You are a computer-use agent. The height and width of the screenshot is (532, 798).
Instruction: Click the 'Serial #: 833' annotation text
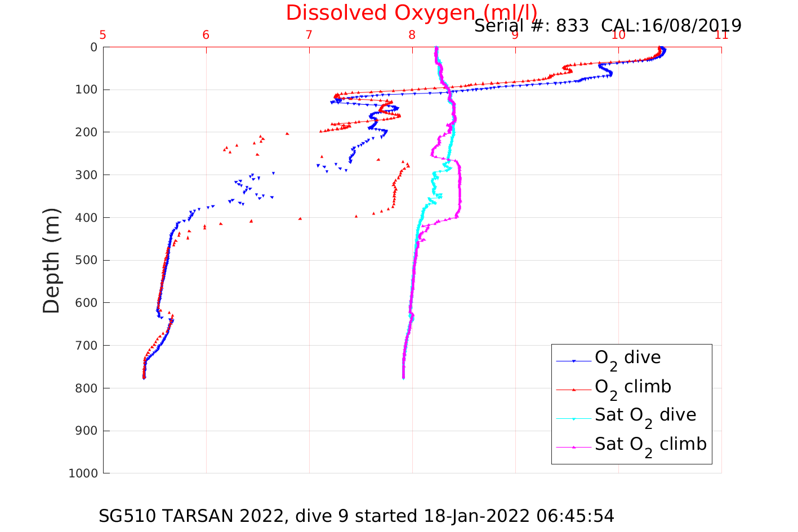(x=531, y=25)
